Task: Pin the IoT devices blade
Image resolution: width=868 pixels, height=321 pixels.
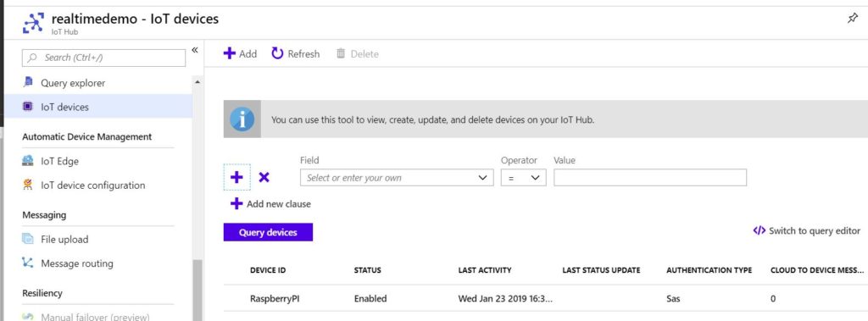Action: pos(853,19)
